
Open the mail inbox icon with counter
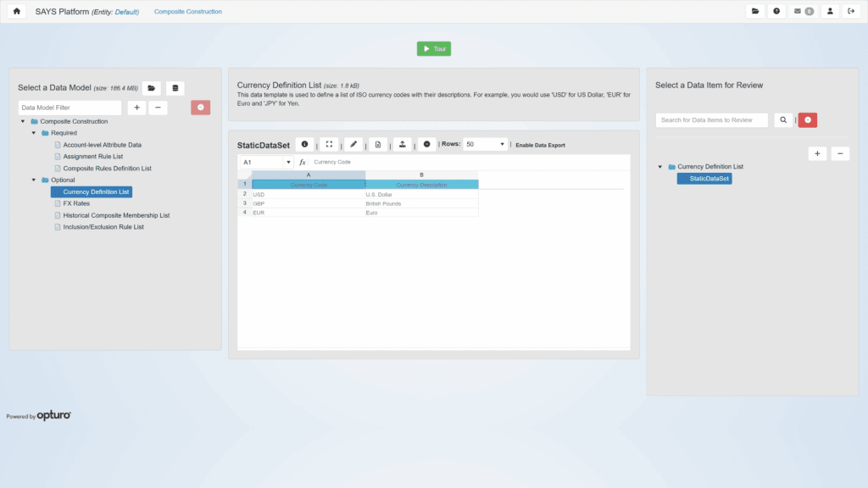click(803, 12)
